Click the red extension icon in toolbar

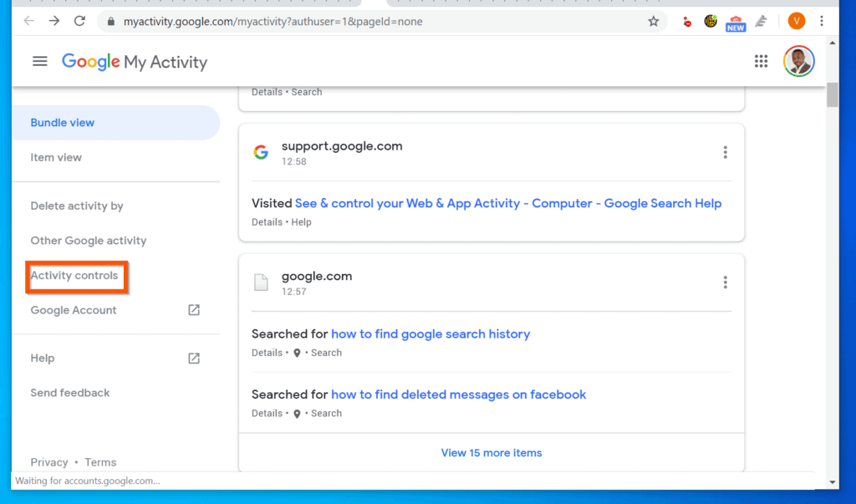(x=687, y=22)
